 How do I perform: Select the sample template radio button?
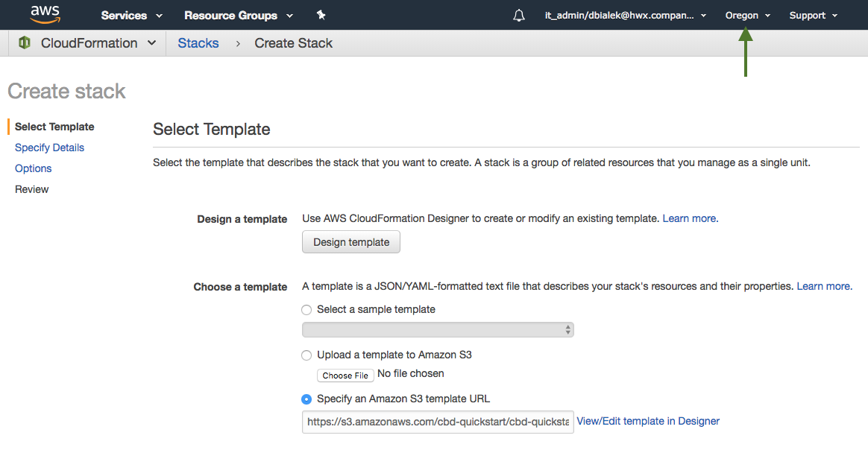click(306, 310)
